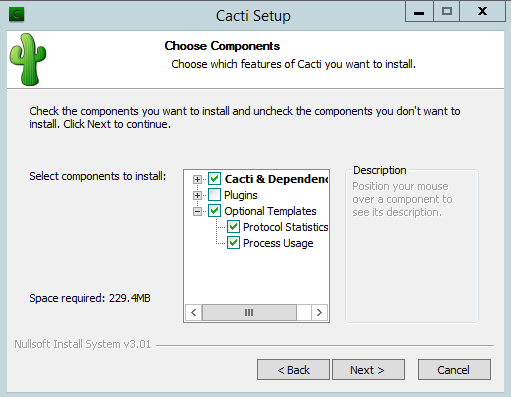This screenshot has width=511, height=397.
Task: Uncheck the Cacti & Dependencies checkbox
Action: (x=214, y=179)
